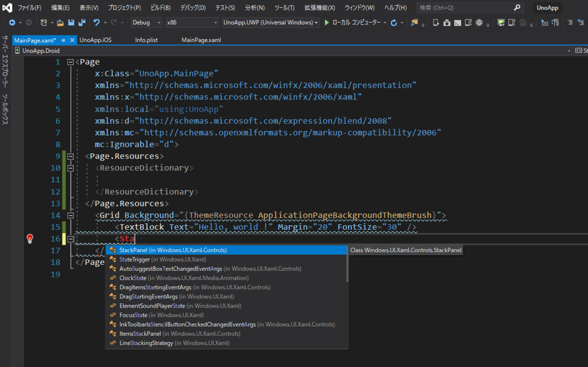Collapse the Page.Resources code region

(x=70, y=156)
